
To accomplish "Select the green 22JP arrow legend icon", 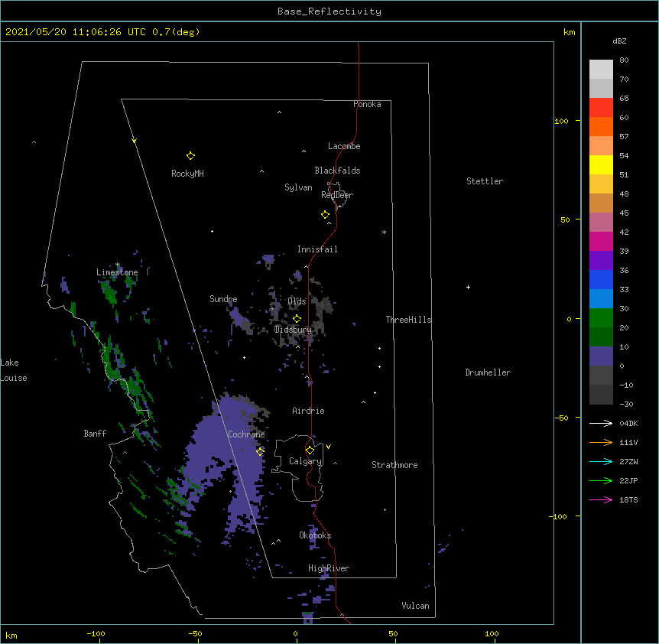I will pos(601,480).
